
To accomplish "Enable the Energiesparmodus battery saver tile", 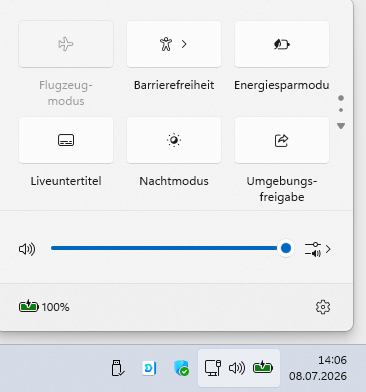I will click(x=282, y=44).
